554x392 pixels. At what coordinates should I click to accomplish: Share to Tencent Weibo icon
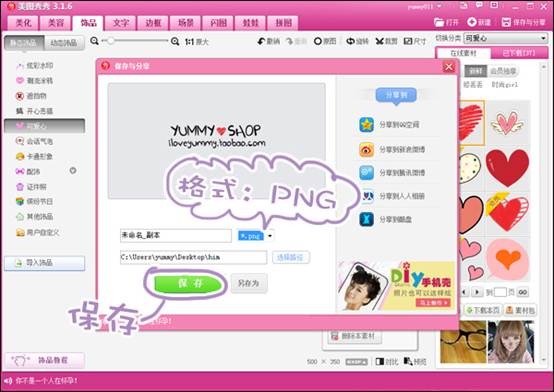[366, 172]
